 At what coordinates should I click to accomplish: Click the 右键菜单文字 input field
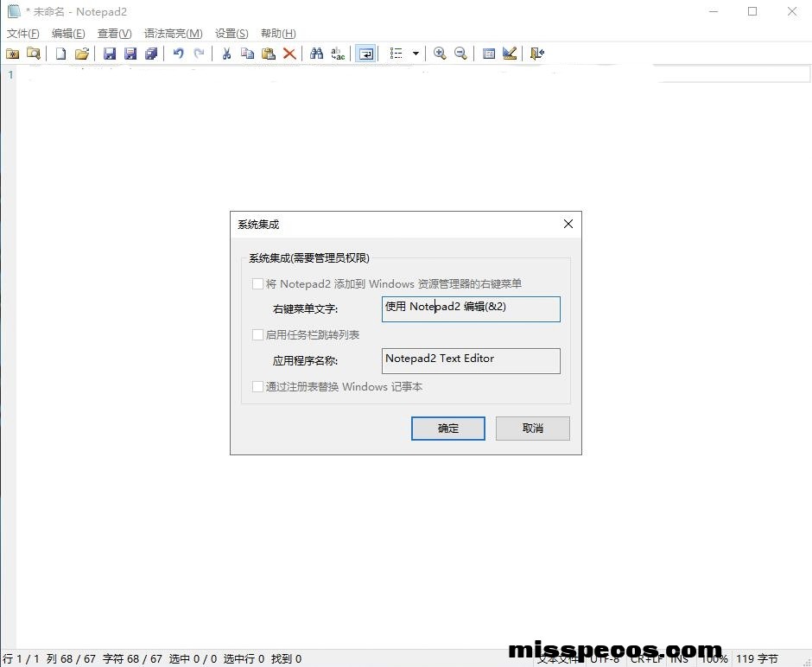471,309
